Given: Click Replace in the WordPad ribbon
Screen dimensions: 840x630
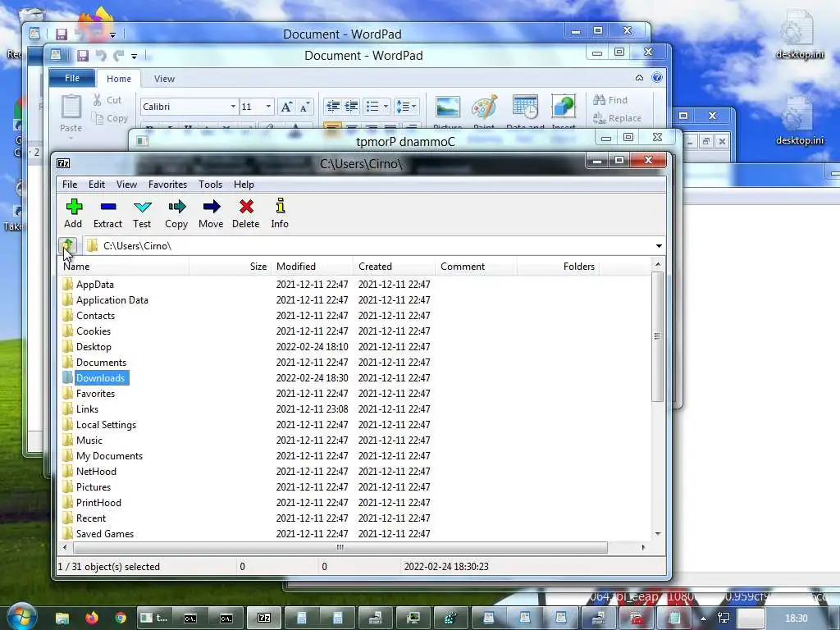Looking at the screenshot, I should coord(617,118).
